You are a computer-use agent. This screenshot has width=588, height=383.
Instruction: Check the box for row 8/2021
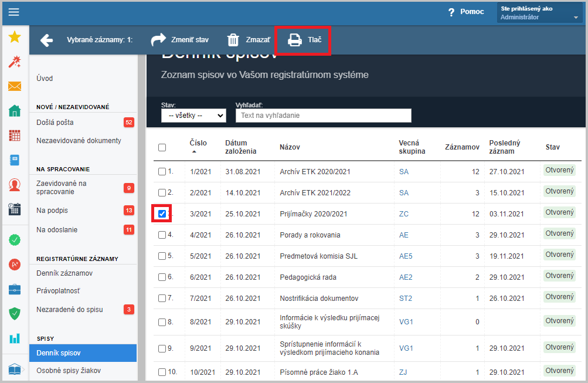click(162, 322)
